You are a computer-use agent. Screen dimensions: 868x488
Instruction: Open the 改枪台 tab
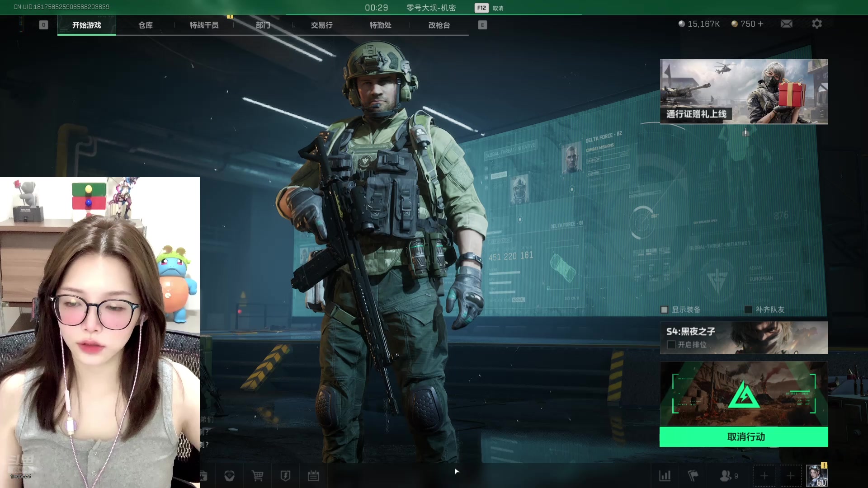pos(439,25)
